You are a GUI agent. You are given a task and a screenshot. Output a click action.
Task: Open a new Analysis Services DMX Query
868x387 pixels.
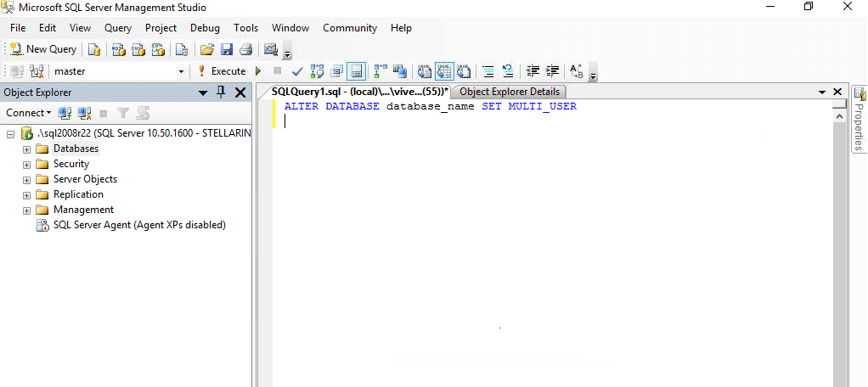pyautogui.click(x=138, y=49)
